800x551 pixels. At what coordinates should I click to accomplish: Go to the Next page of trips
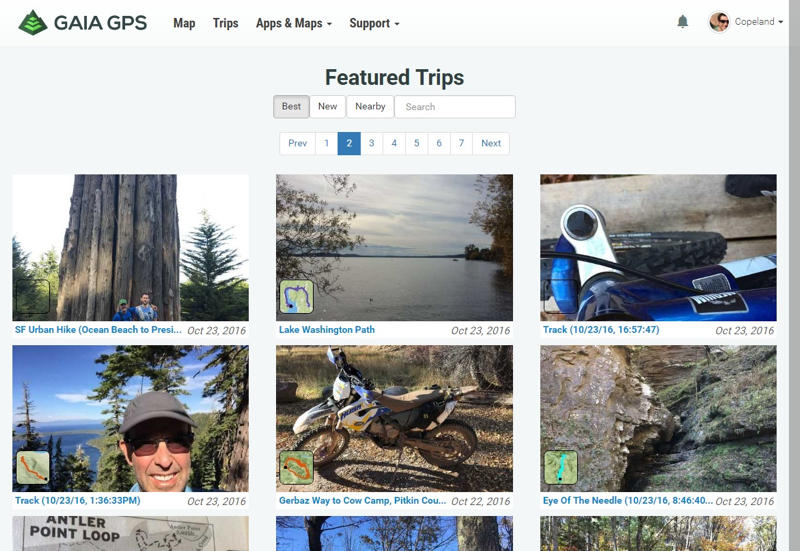(x=490, y=143)
